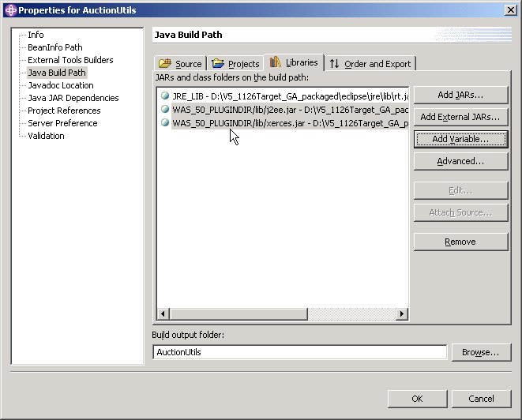Screen dimensions: 522x420
Task: Select Java JAR Dependencies item
Action: 73,98
